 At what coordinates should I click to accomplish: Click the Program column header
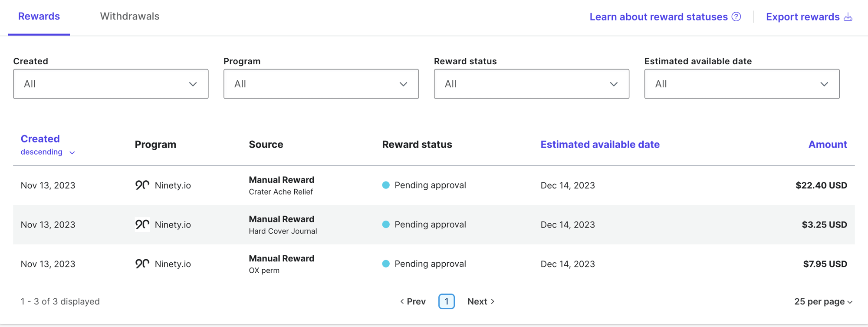point(155,145)
